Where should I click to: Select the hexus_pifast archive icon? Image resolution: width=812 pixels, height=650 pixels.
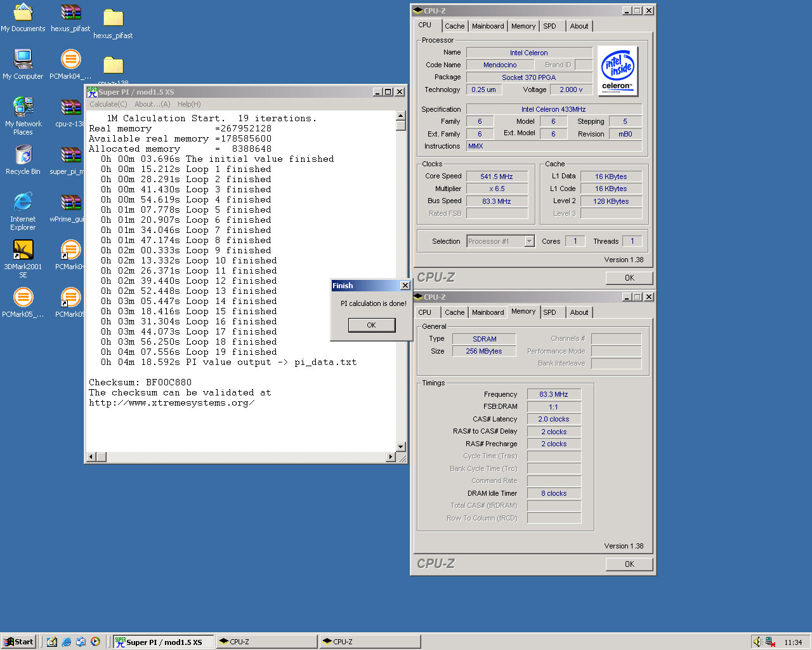(70, 17)
